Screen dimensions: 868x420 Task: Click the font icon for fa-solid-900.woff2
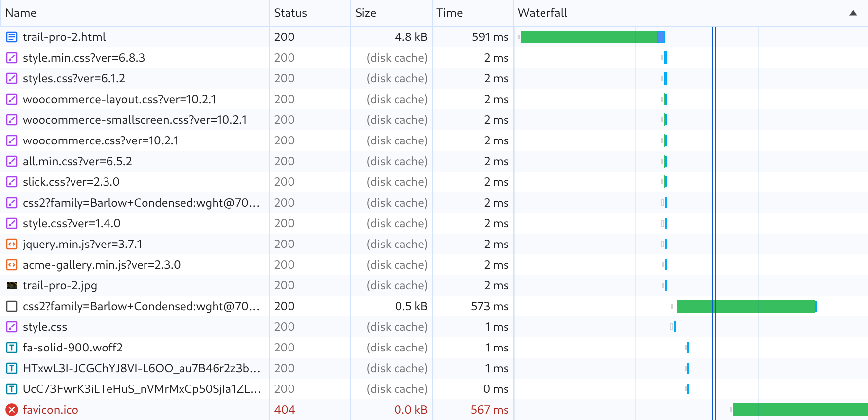coord(12,348)
